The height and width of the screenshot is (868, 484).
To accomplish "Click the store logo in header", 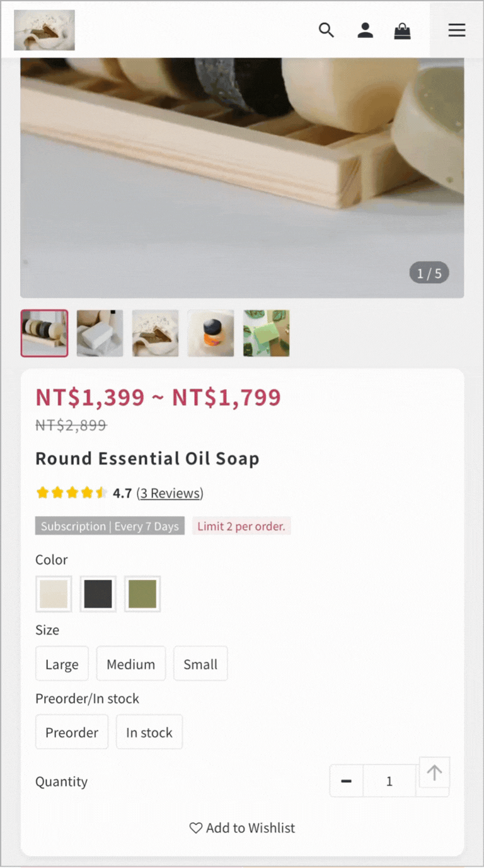I will click(44, 30).
